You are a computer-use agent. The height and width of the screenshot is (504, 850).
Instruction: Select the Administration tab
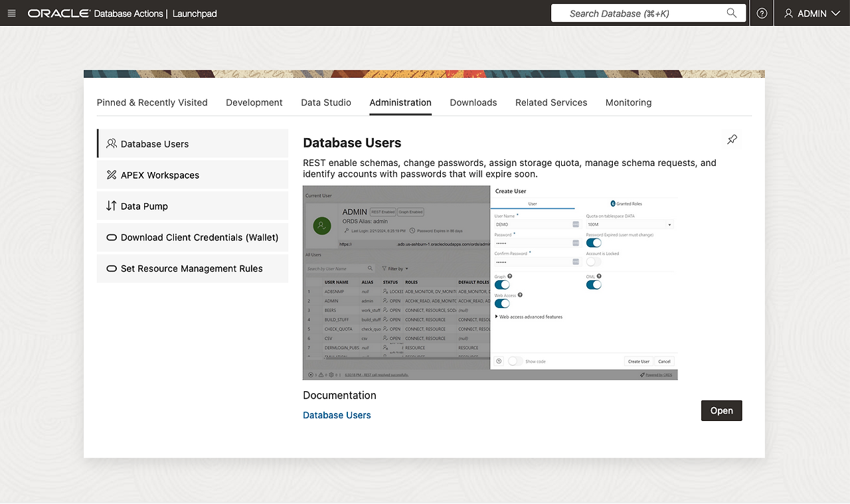pos(400,102)
